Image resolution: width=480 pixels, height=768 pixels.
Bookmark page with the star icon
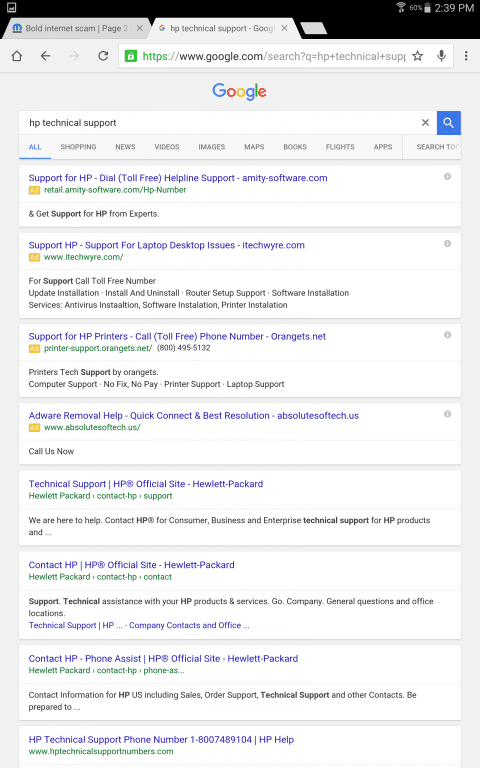(417, 56)
